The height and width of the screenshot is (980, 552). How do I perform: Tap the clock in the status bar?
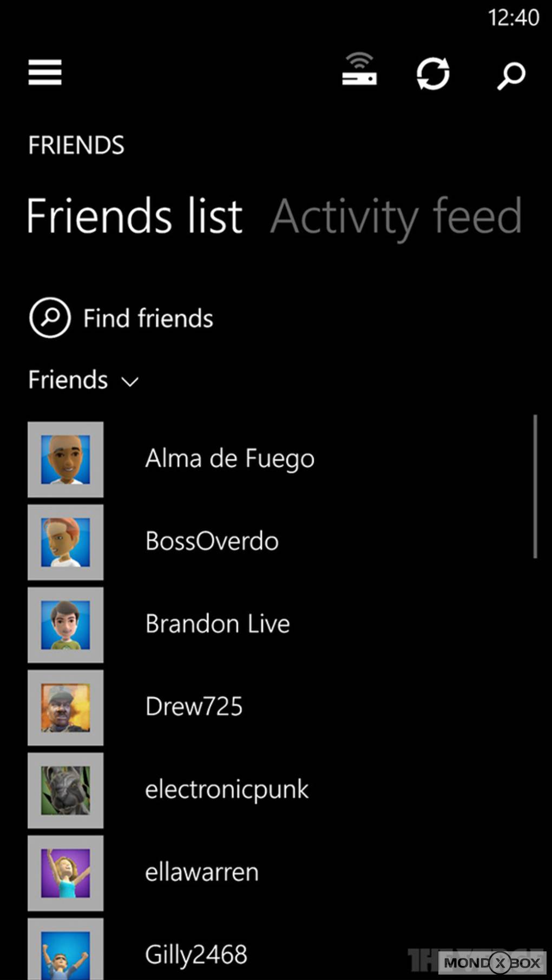(513, 18)
